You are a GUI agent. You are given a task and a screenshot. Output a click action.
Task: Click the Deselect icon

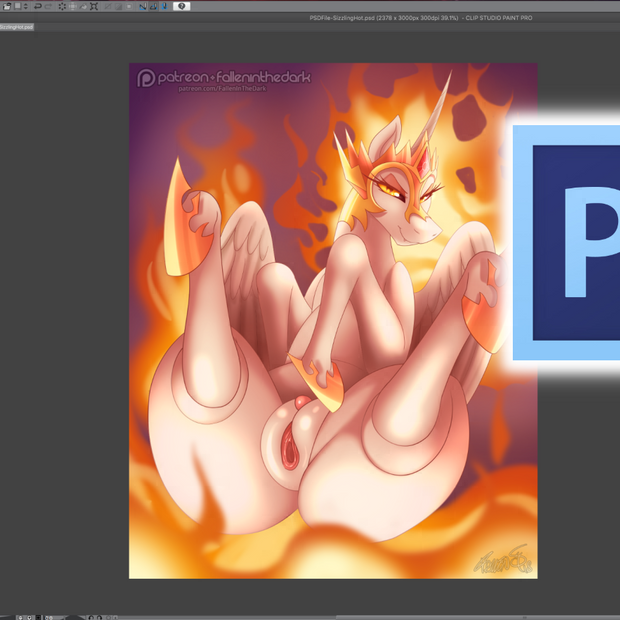click(x=108, y=6)
